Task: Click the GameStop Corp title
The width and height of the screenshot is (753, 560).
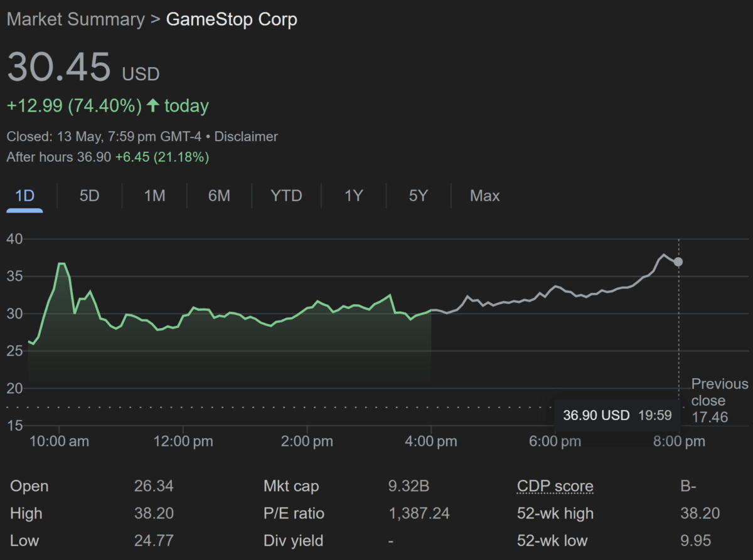Action: tap(232, 19)
